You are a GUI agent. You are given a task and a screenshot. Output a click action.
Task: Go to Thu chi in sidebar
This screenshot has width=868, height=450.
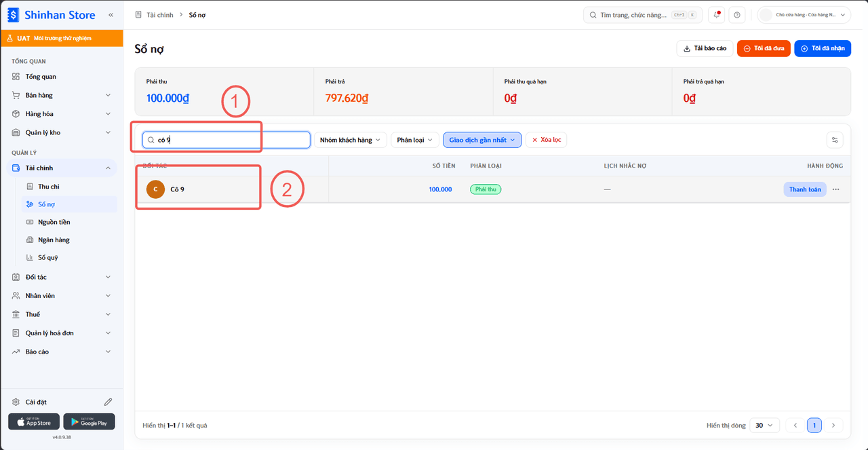(49, 187)
